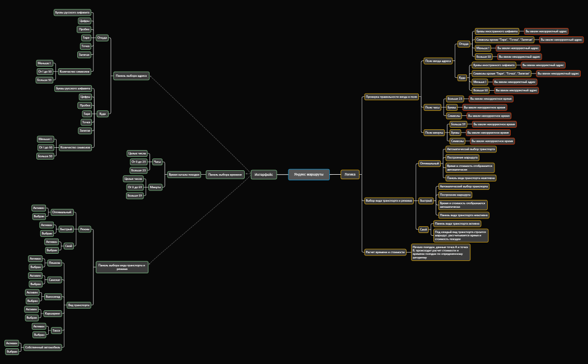Click the Поле часы node
Image resolution: width=588 pixels, height=364 pixels.
coord(432,107)
